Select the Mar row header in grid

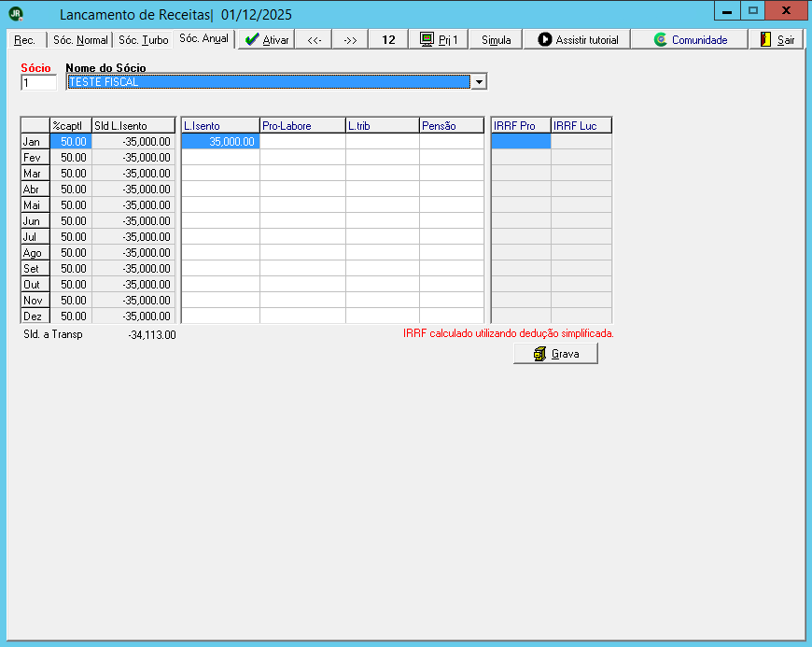[35, 174]
